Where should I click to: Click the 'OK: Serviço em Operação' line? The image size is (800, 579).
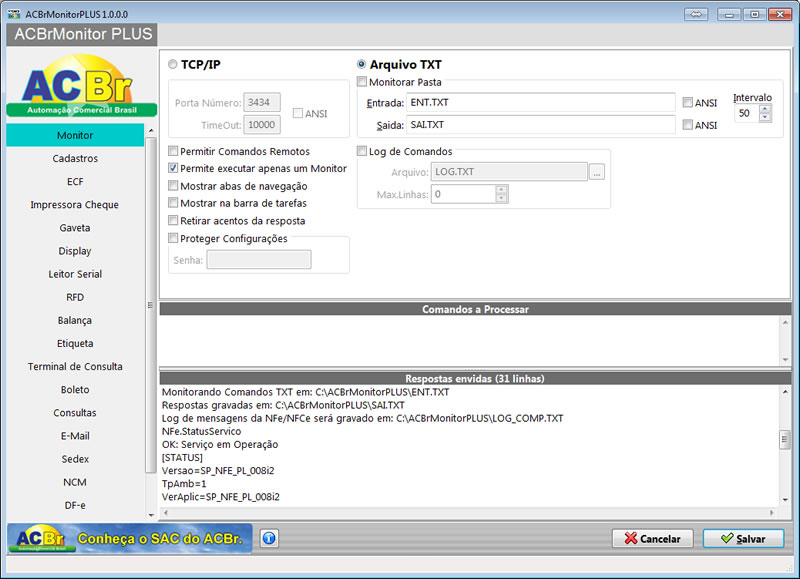pyautogui.click(x=220, y=444)
